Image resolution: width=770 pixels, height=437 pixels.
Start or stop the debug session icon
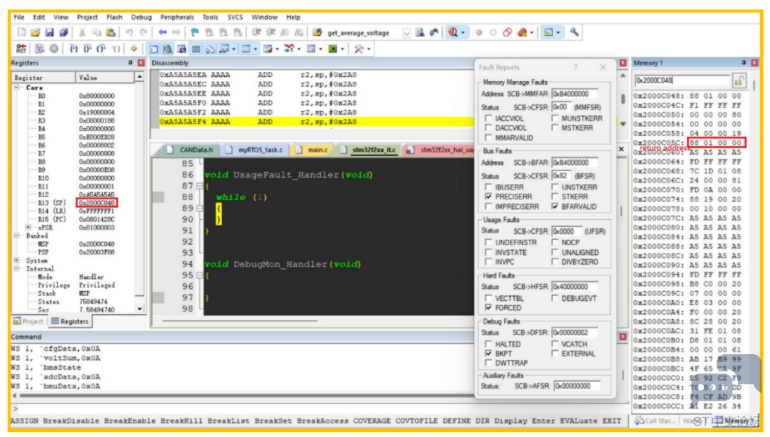click(x=453, y=32)
